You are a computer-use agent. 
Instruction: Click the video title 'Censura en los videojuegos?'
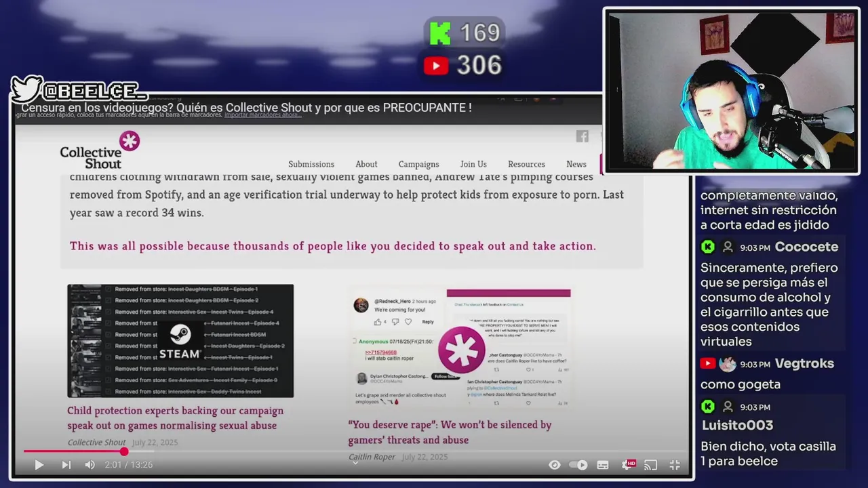point(246,108)
